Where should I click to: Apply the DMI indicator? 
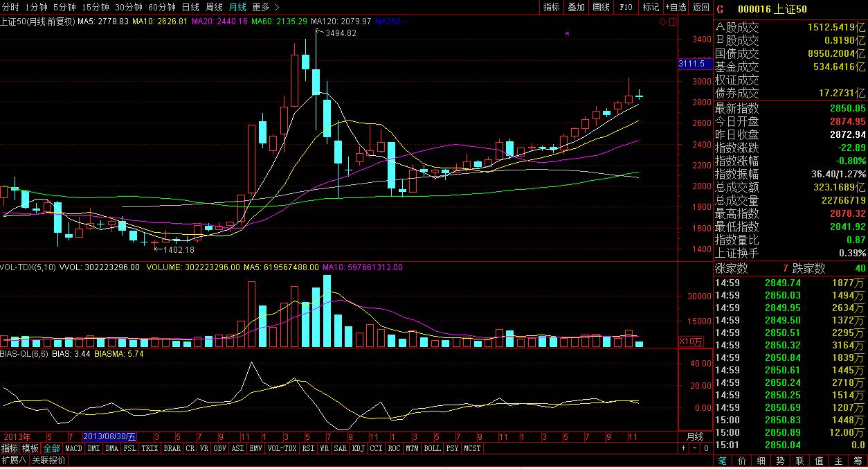(94, 448)
